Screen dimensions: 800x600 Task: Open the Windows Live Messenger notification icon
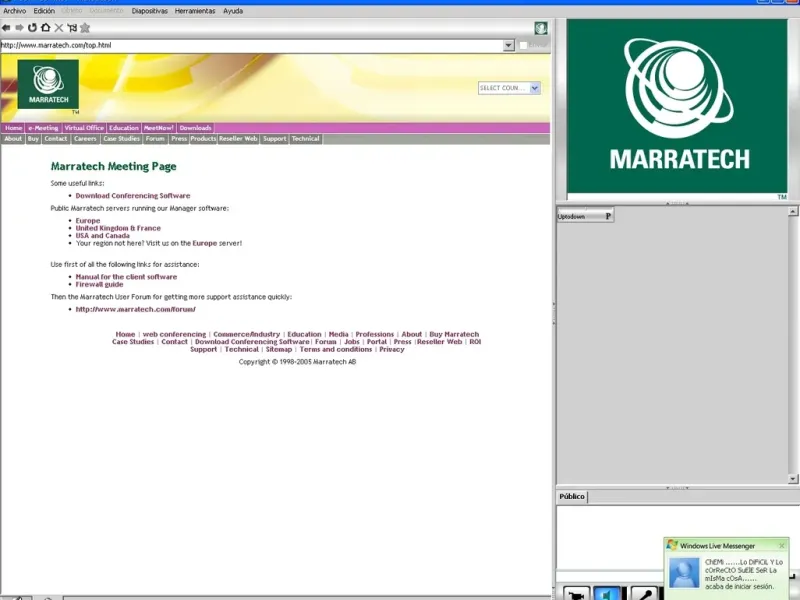point(672,545)
